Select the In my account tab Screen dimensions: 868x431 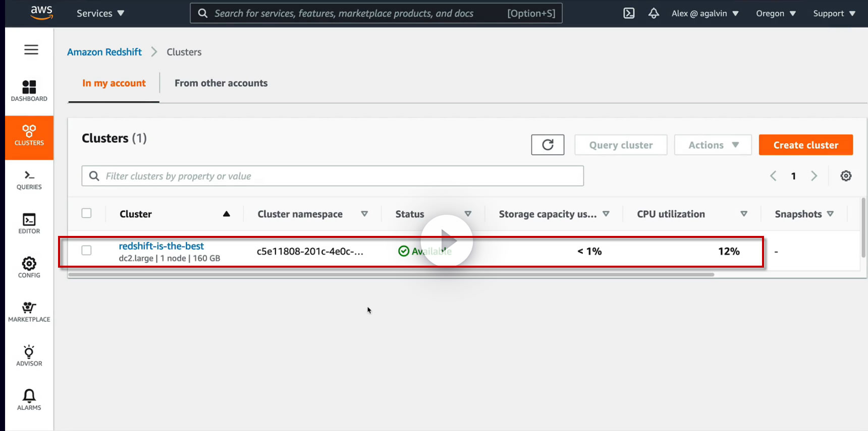[114, 83]
